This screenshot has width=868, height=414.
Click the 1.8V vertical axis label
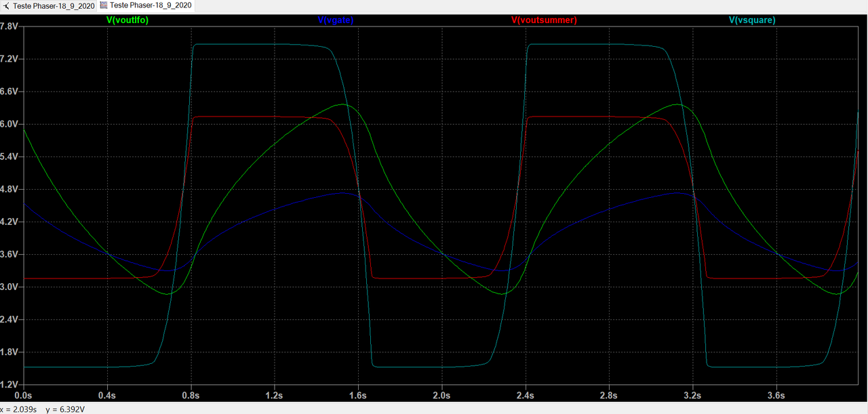(x=9, y=352)
